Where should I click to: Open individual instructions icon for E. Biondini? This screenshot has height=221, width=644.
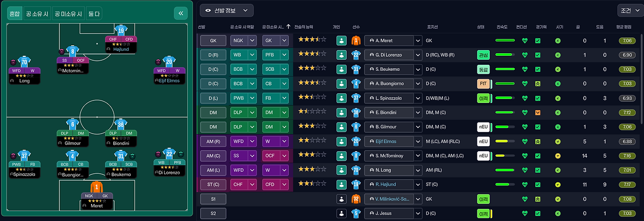coord(342,113)
